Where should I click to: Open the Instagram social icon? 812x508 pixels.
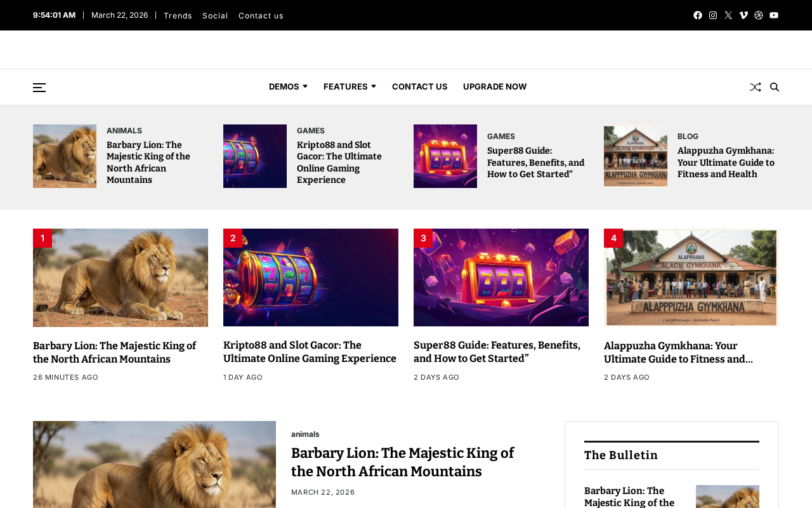tap(713, 15)
